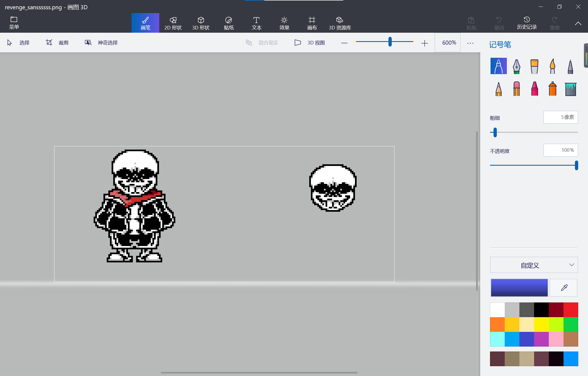Open the 画布 canvas tab

[312, 23]
